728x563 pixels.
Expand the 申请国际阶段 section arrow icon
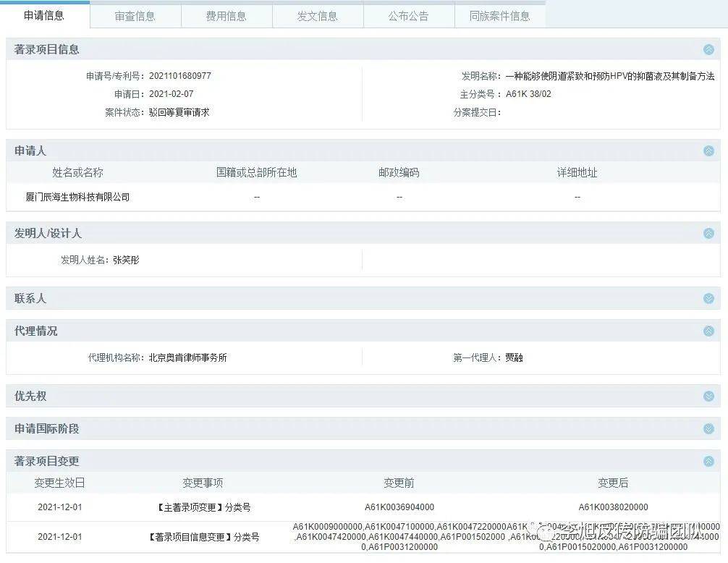(708, 428)
